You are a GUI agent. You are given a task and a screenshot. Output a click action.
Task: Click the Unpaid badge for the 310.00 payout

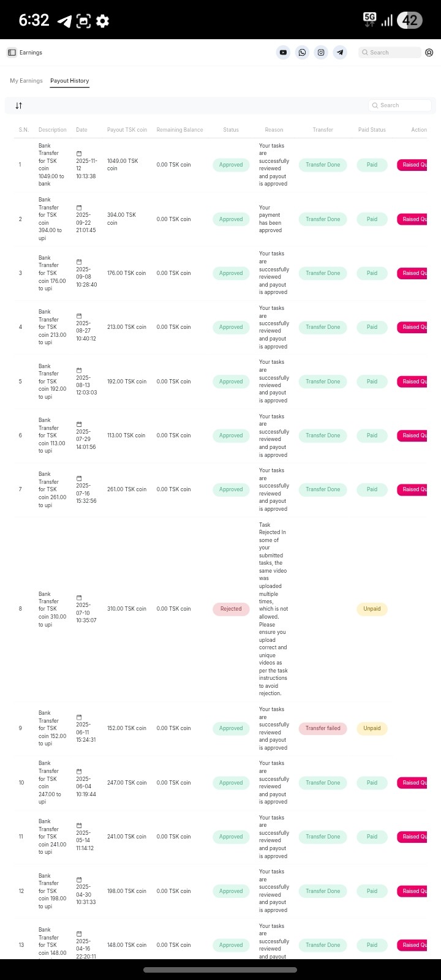click(x=372, y=609)
